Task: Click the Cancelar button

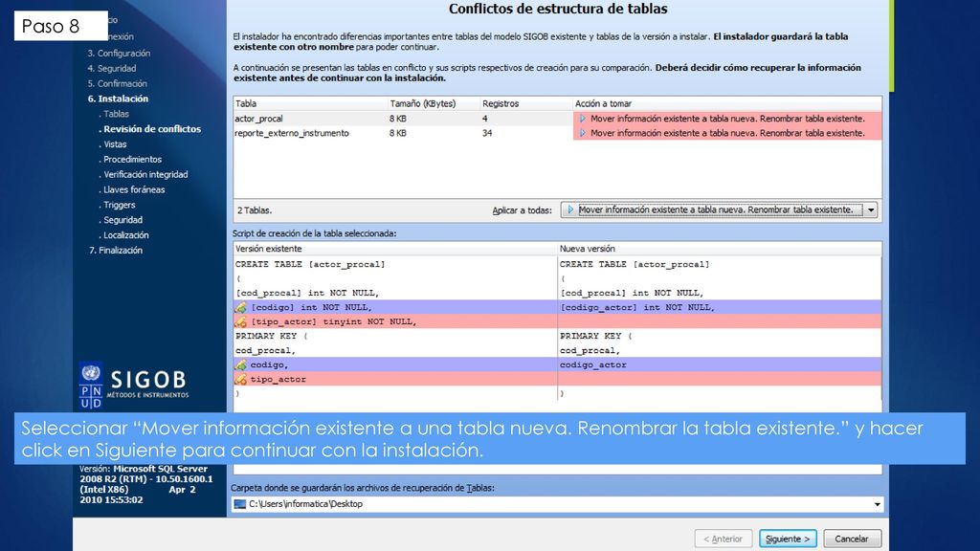Action: click(852, 539)
